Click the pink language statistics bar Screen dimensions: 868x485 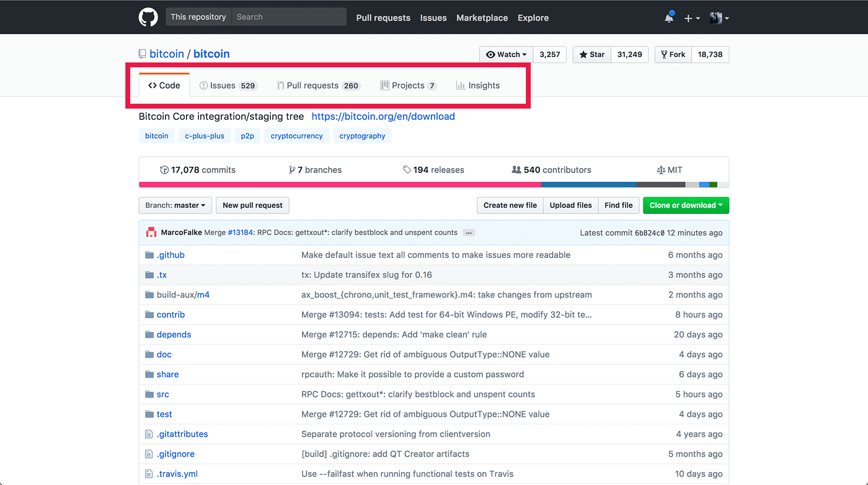pos(338,184)
